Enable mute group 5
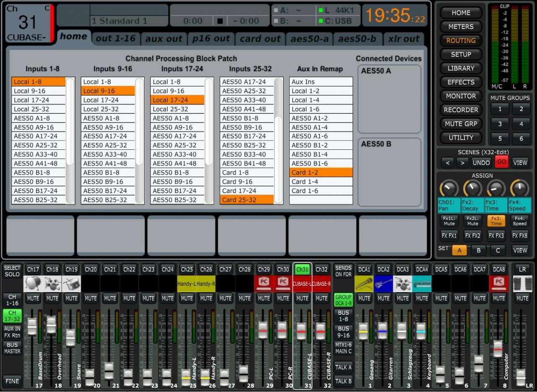537x392 pixels. click(x=500, y=139)
